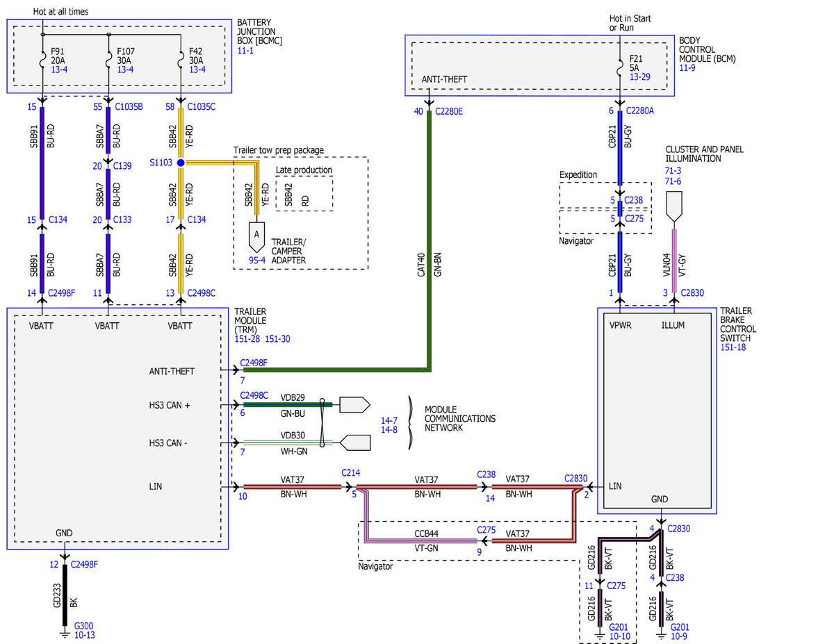834x644 pixels.
Task: Open the 151-18 brake control switch reference
Action: pyautogui.click(x=733, y=347)
